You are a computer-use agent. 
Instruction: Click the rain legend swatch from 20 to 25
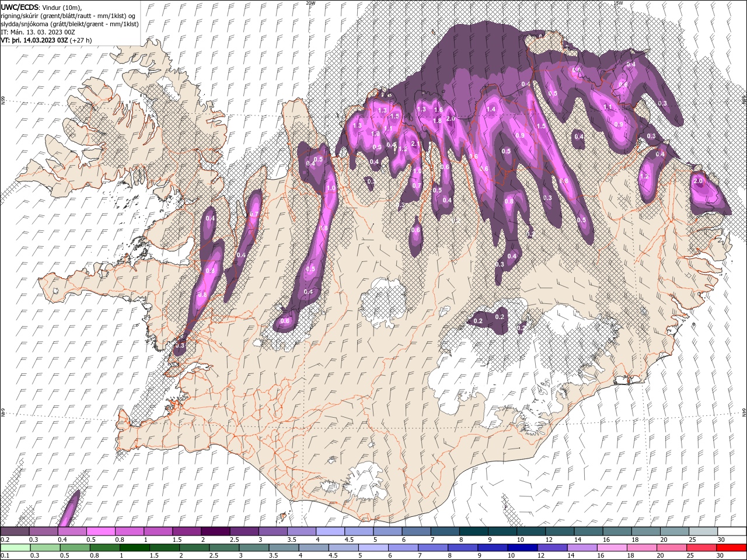(673, 548)
